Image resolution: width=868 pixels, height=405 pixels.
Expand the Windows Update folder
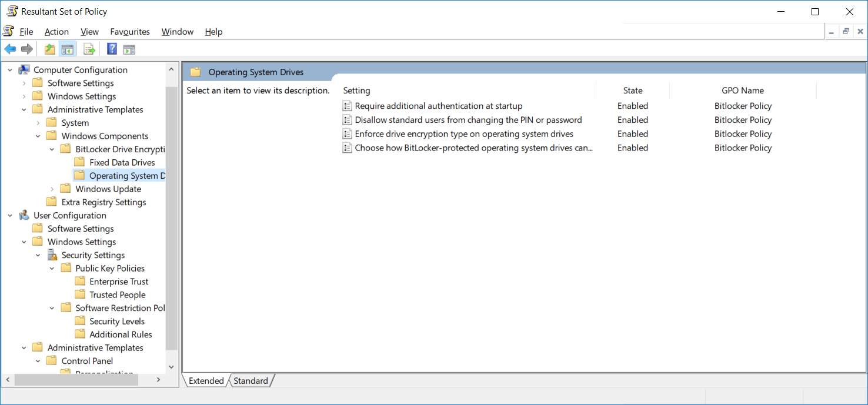[x=52, y=189]
